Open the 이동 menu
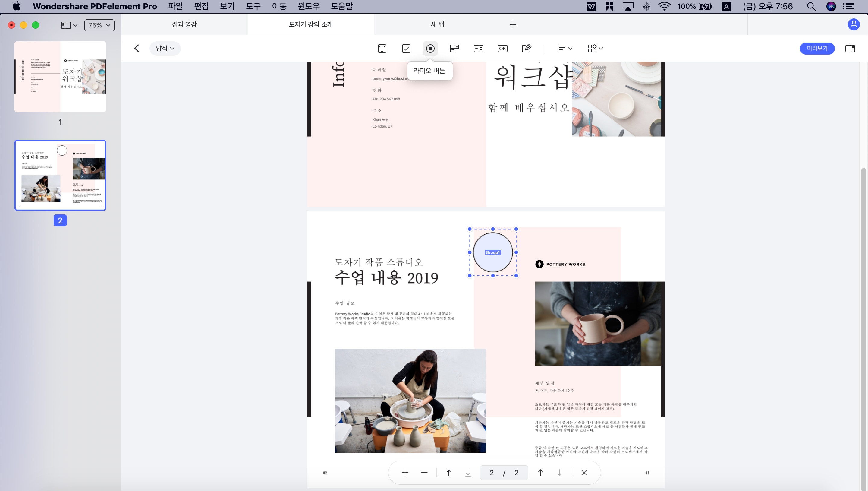 (x=279, y=6)
